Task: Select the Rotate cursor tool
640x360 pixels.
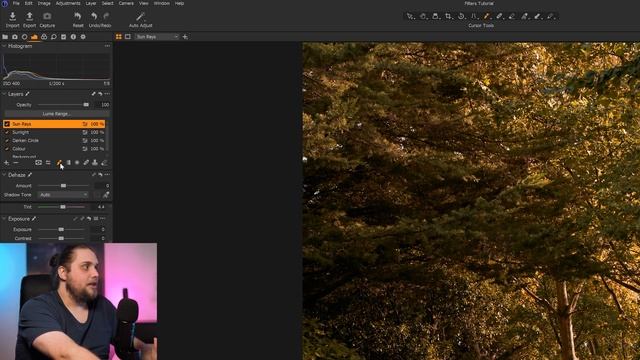Action: pos(461,16)
